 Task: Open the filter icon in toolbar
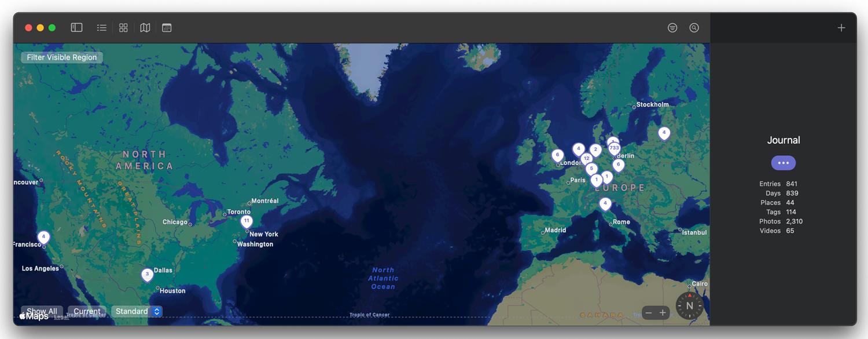[672, 27]
